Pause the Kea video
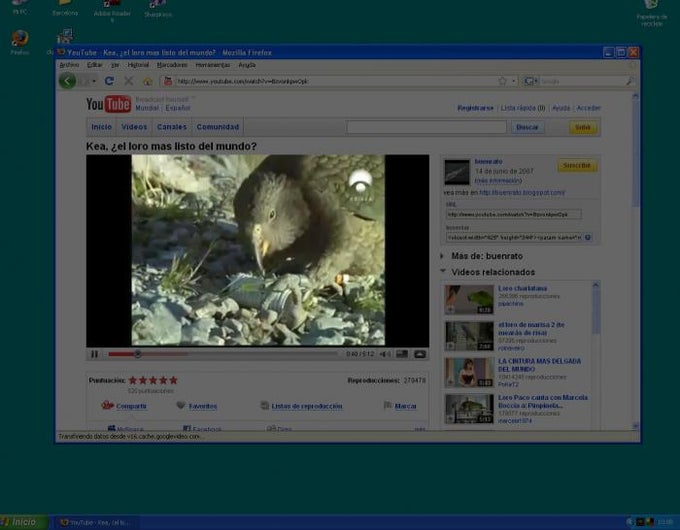 tap(95, 354)
